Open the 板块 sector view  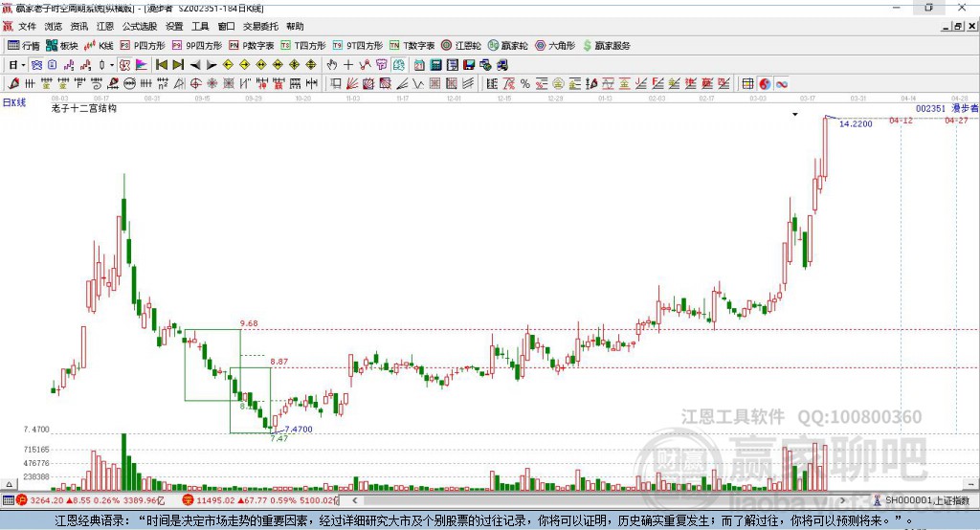[x=62, y=46]
